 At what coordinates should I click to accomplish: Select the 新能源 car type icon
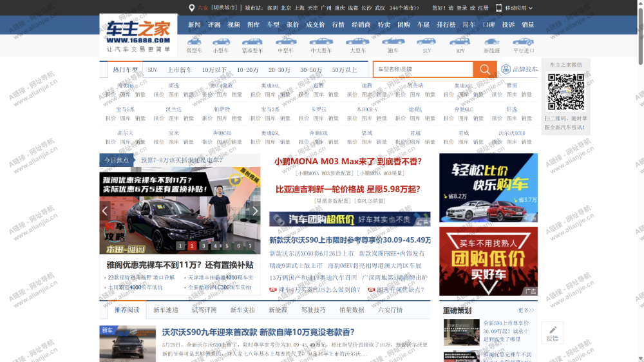point(491,41)
